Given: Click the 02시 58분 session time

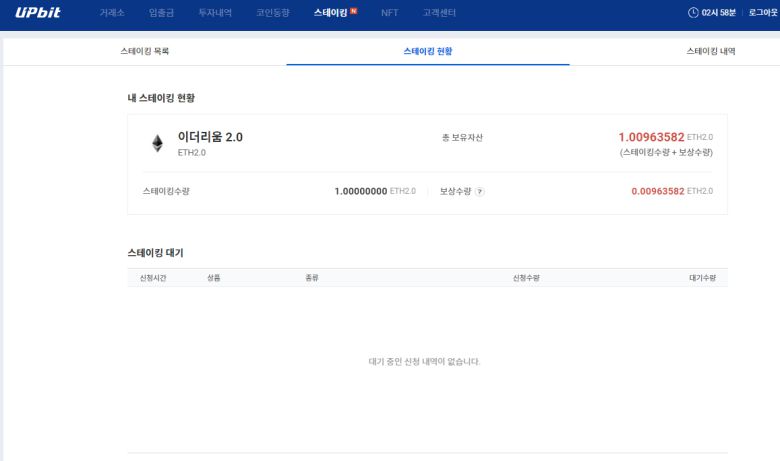Looking at the screenshot, I should [718, 12].
